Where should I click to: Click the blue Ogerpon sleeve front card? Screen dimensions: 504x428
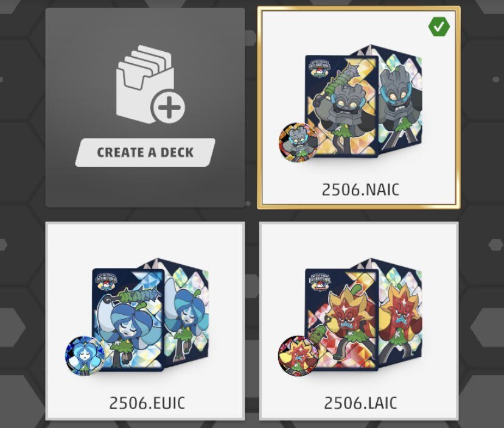click(x=128, y=320)
